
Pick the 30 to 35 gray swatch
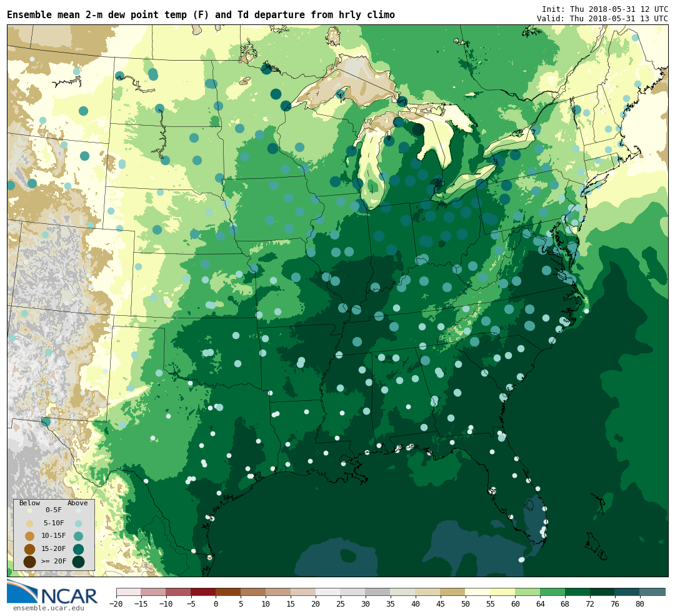point(378,592)
